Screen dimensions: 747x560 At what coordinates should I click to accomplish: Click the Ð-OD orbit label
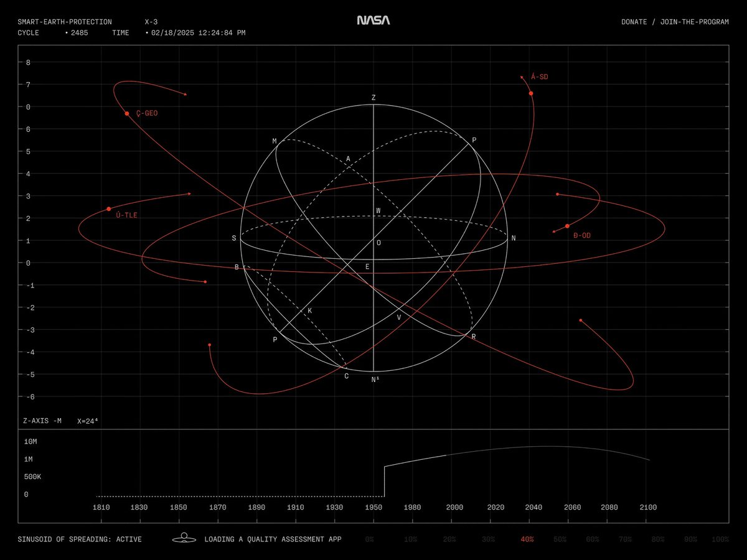click(582, 235)
